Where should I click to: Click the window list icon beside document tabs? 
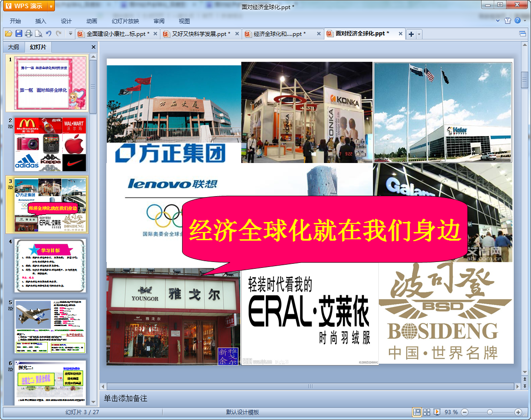pyautogui.click(x=522, y=34)
